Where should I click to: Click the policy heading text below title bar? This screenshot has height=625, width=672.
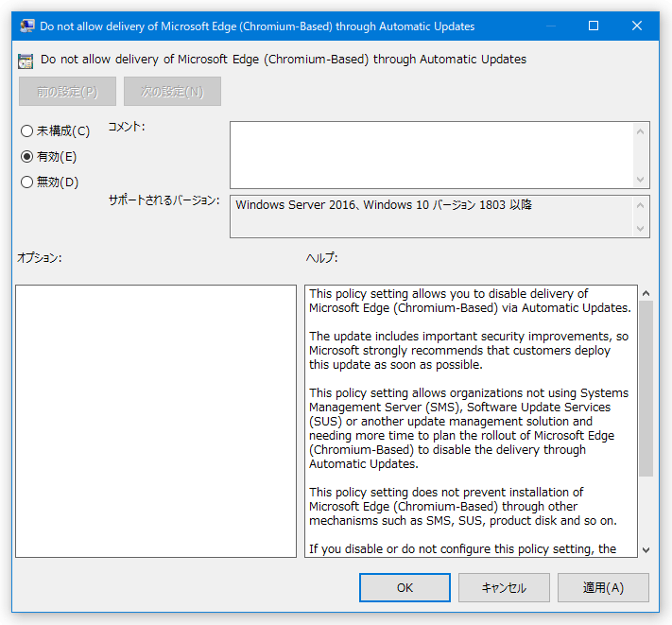pyautogui.click(x=284, y=60)
